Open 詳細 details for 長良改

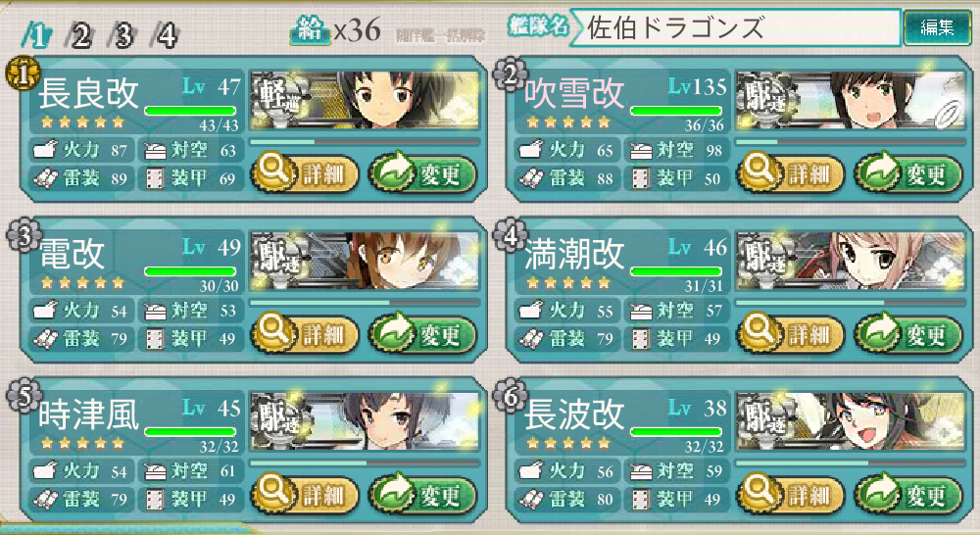pyautogui.click(x=305, y=173)
